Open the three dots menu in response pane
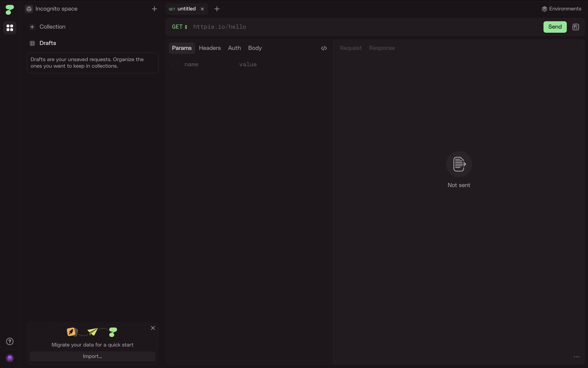Screen dimensions: 588x368 (576, 357)
